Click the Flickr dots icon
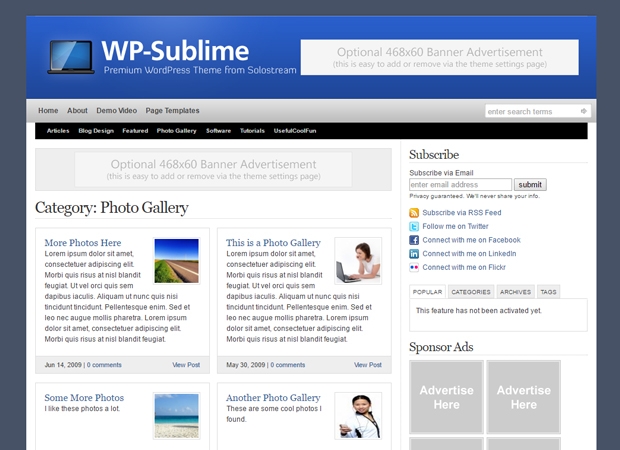The width and height of the screenshot is (620, 450). tap(414, 267)
